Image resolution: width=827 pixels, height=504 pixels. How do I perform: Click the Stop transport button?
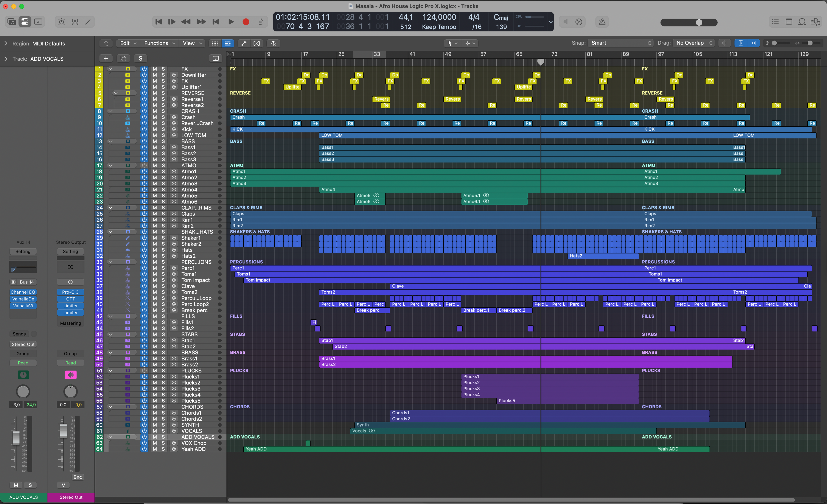click(x=216, y=22)
